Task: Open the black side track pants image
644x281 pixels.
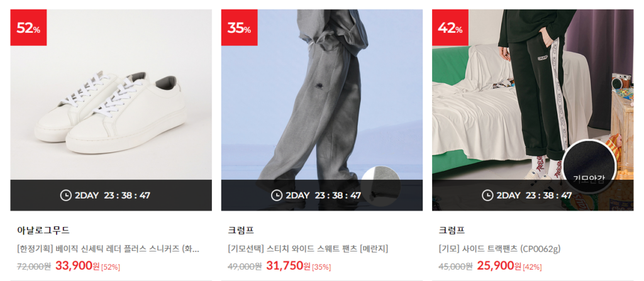Action: pos(533,94)
